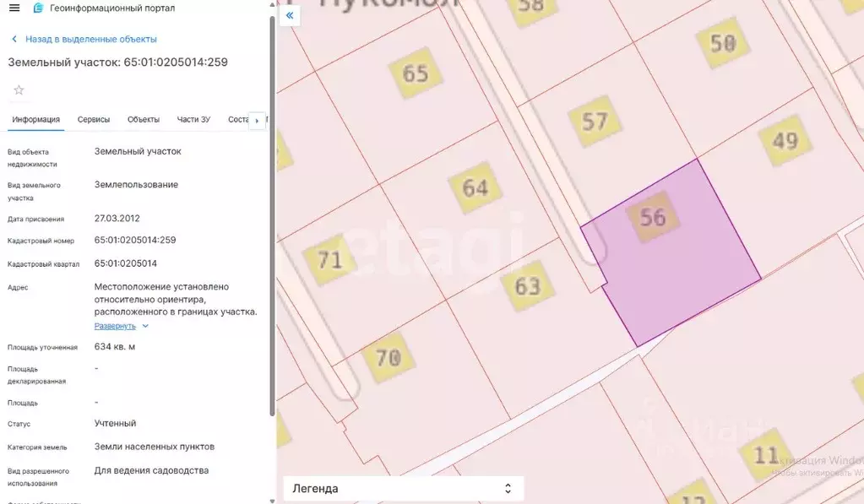Switch to the Сервисы tab
Screen dimensions: 864x504
(x=94, y=120)
